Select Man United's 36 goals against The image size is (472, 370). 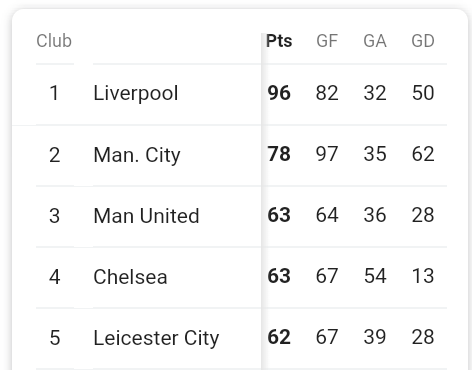375,215
